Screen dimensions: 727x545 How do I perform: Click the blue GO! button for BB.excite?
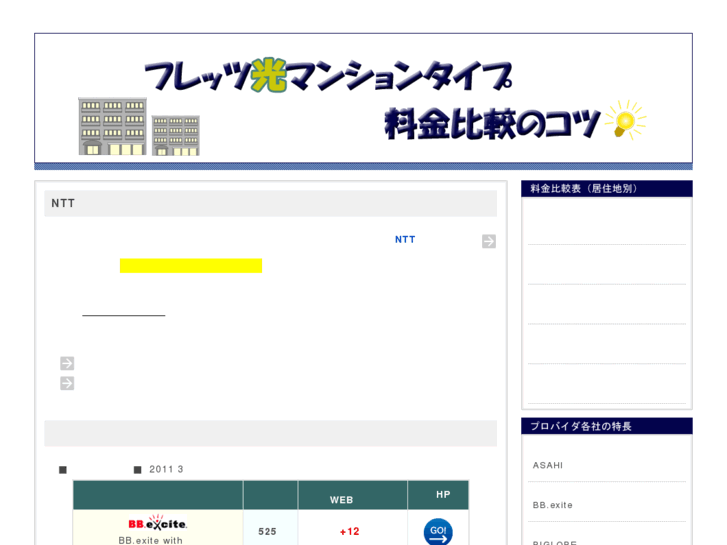438,532
